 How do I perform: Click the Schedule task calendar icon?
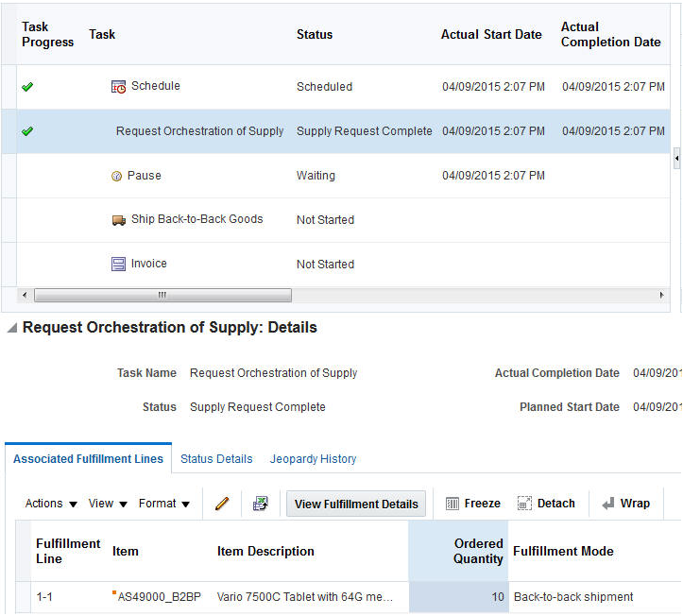pyautogui.click(x=118, y=87)
